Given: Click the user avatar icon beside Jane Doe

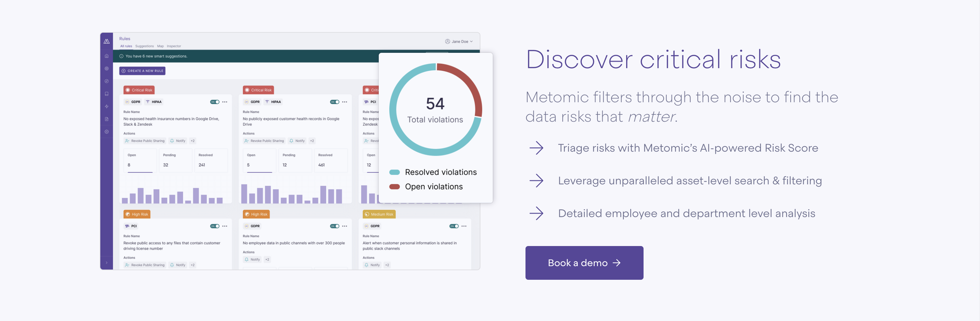Looking at the screenshot, I should coord(447,42).
